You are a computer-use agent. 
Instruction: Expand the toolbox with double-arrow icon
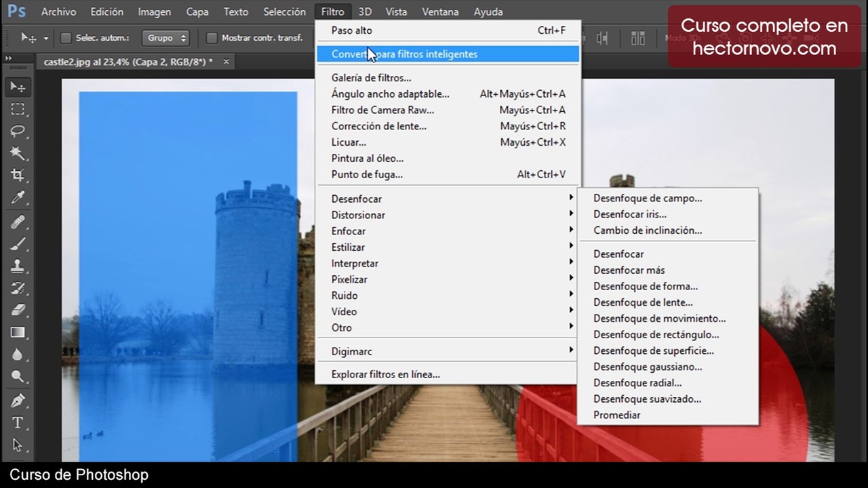pos(9,58)
